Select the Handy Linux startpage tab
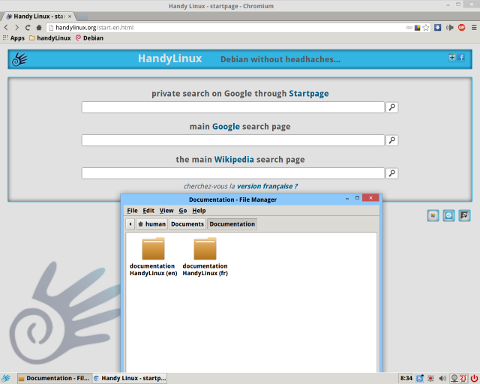This screenshot has height=384, width=480. click(x=38, y=16)
